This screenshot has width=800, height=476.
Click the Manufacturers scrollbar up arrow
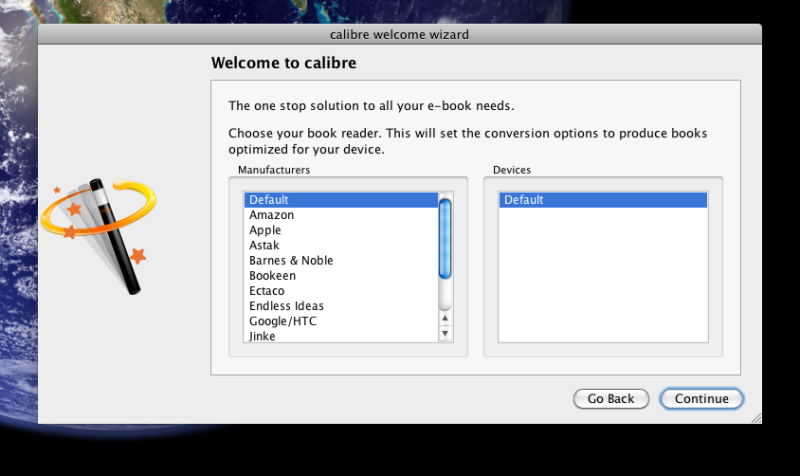[x=446, y=318]
